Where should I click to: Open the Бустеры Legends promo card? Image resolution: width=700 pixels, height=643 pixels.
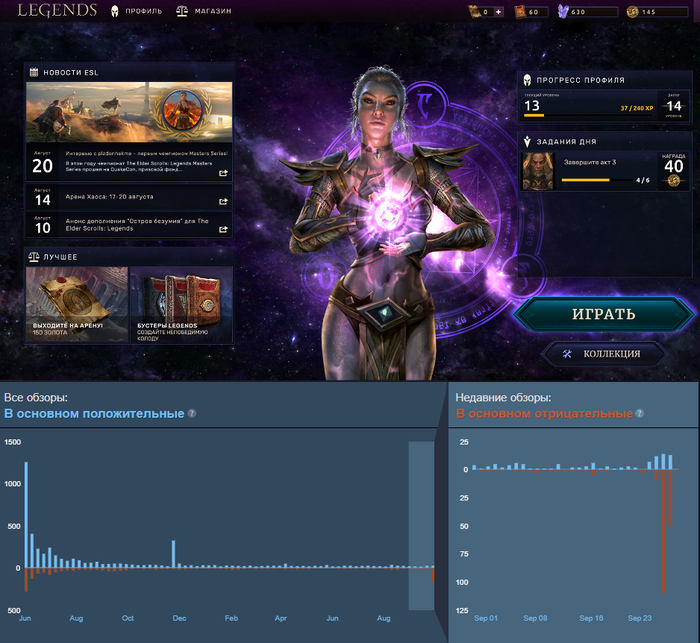[x=181, y=305]
